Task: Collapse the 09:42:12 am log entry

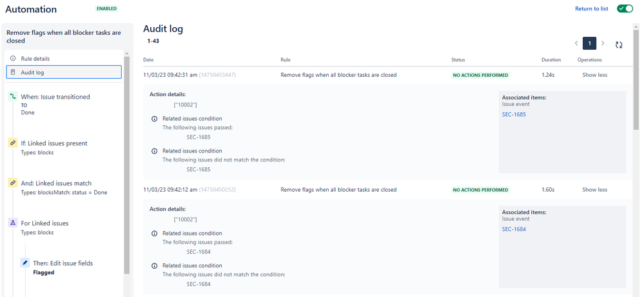Action: pyautogui.click(x=594, y=190)
